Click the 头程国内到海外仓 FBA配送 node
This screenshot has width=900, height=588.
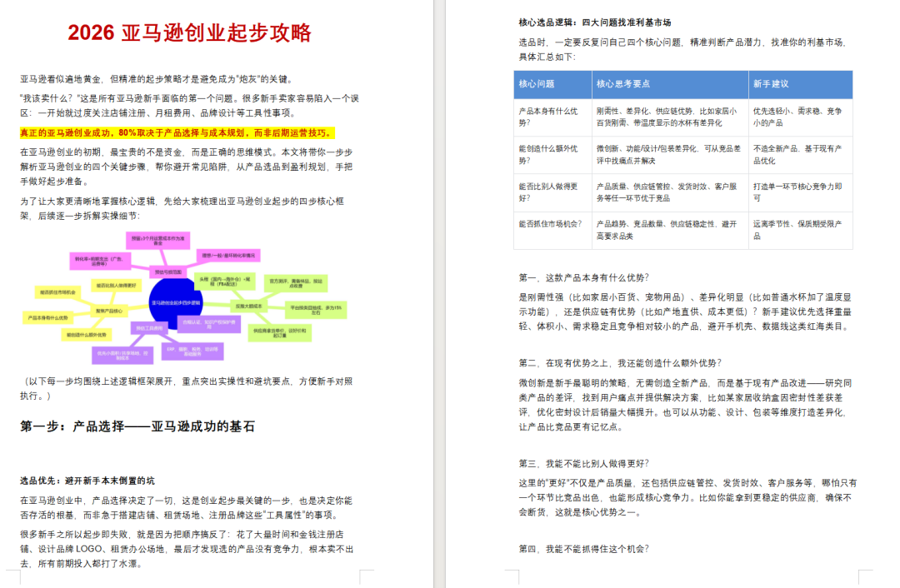(223, 282)
